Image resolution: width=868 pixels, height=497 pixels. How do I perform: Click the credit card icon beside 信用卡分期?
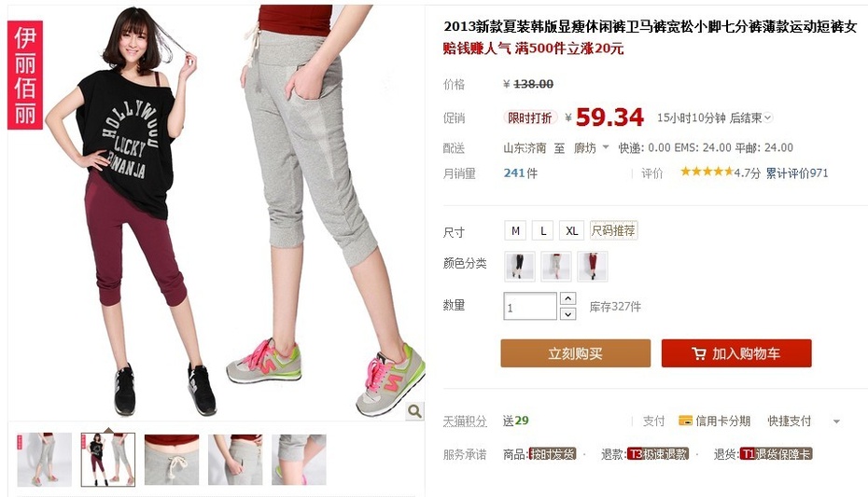685,421
